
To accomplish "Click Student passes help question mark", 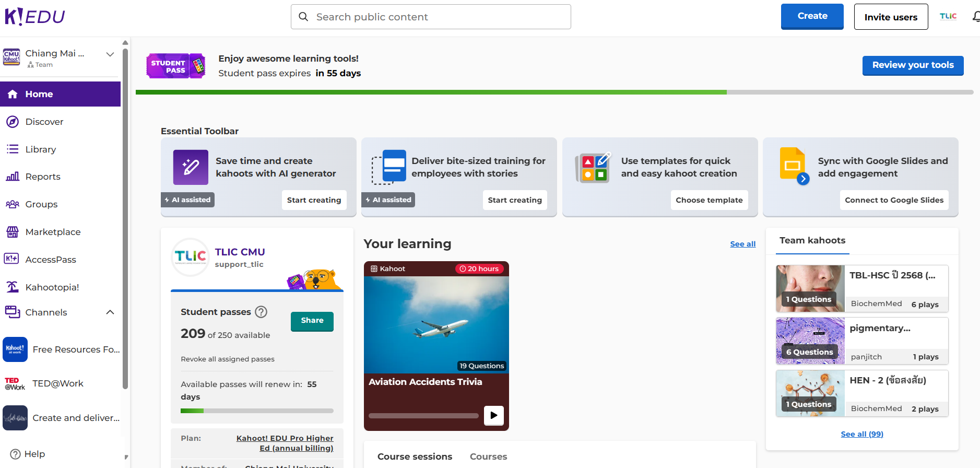I will (261, 312).
